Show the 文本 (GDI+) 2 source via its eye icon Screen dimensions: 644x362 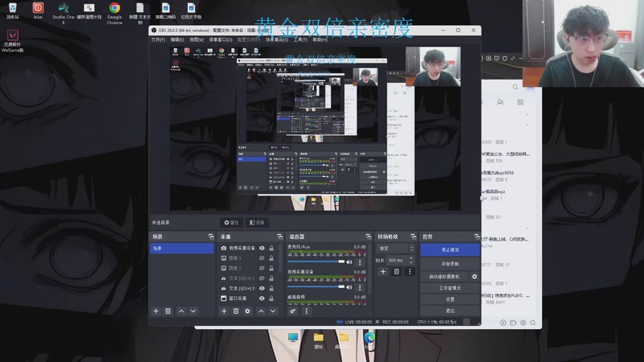262,278
